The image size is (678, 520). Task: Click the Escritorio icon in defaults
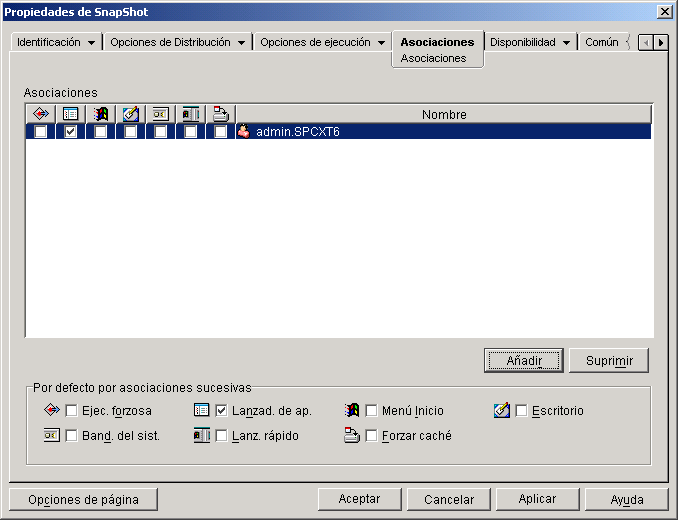(x=502, y=410)
